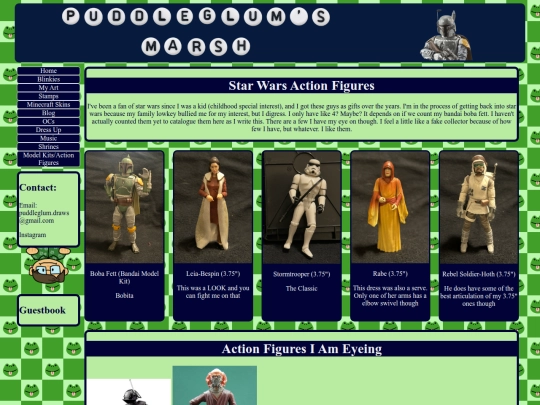View the Leia-Bespin figure photo
The image size is (540, 405).
(x=213, y=207)
